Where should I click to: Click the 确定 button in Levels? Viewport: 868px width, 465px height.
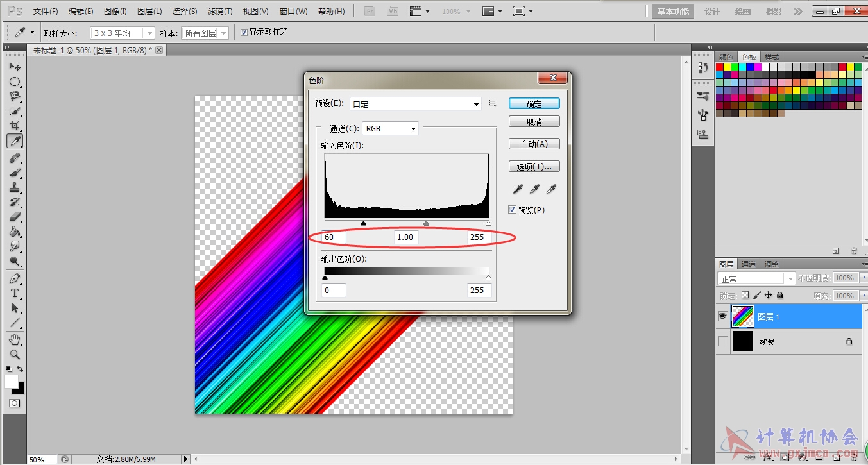coord(534,103)
